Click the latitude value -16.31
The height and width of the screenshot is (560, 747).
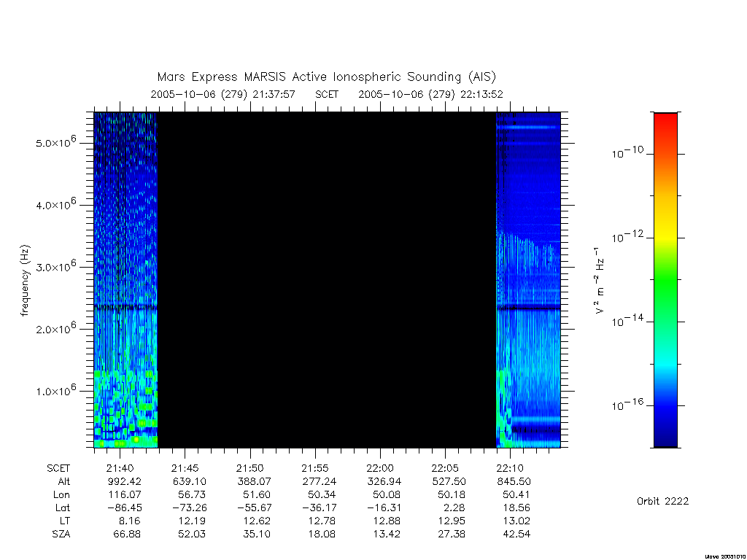tap(384, 508)
